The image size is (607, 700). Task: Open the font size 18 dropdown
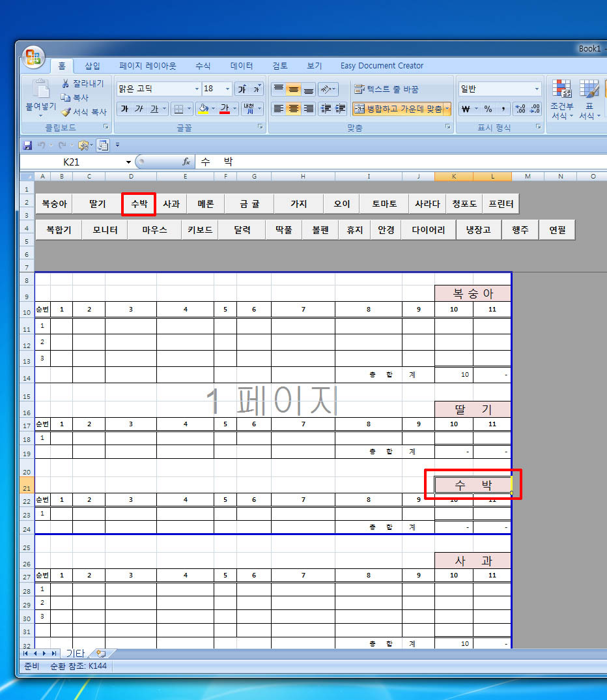point(227,89)
